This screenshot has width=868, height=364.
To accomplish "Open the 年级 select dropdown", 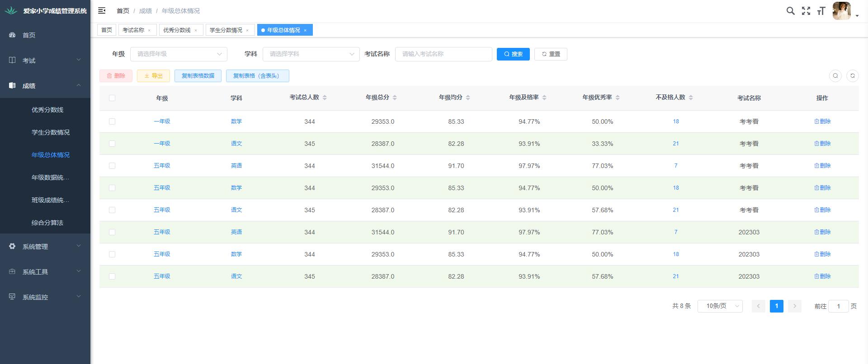I will click(179, 54).
